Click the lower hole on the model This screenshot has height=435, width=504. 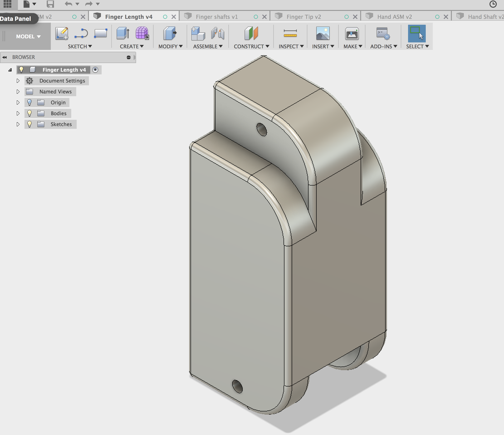237,386
